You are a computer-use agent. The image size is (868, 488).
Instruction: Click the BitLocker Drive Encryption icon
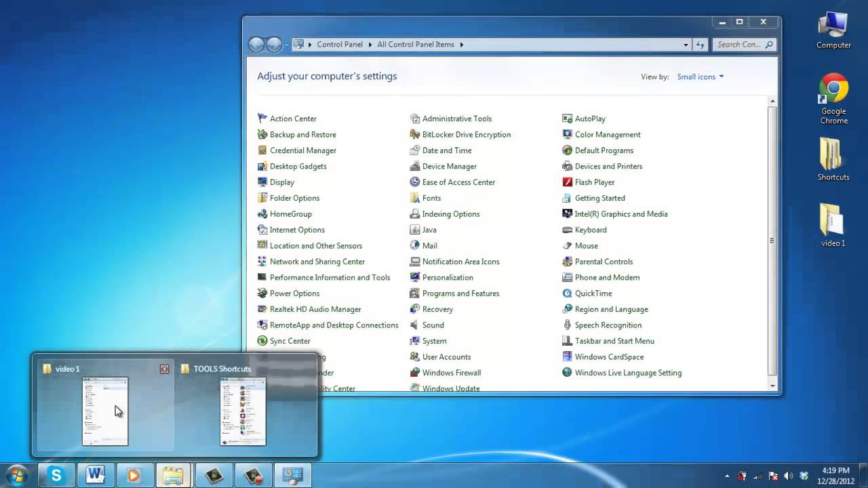click(x=415, y=134)
